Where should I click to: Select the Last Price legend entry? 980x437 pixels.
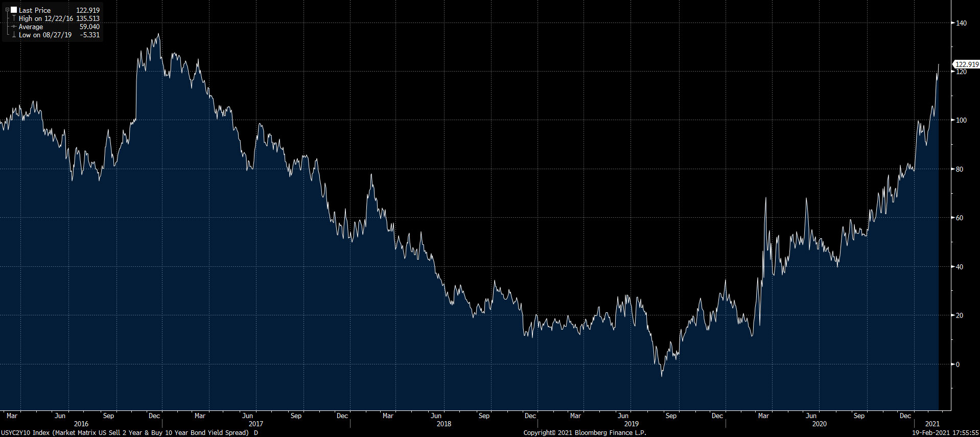pos(35,10)
